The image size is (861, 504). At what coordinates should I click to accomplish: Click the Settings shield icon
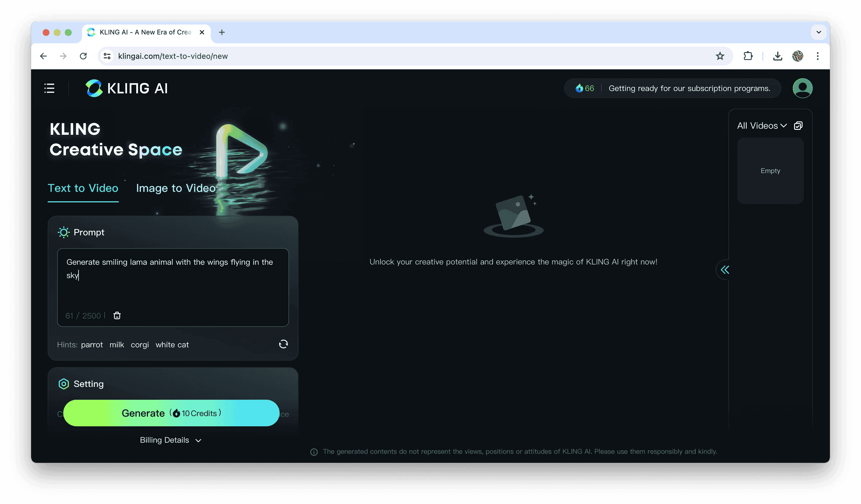click(63, 383)
